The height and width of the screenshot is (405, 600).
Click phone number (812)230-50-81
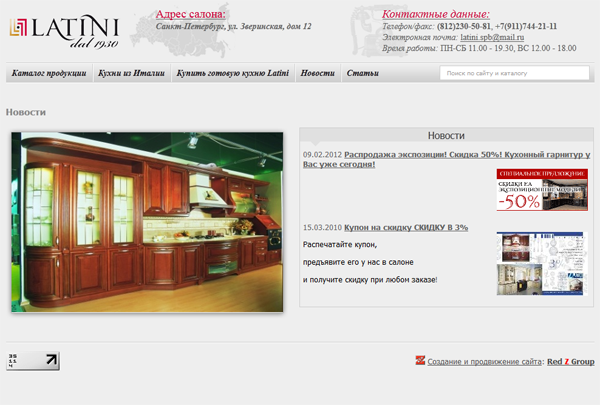point(463,26)
